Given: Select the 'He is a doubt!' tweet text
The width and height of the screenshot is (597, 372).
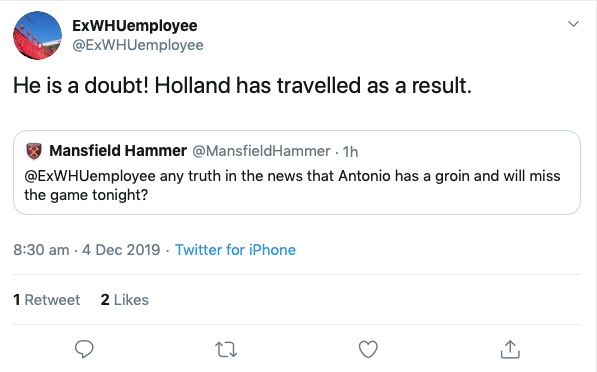Looking at the screenshot, I should 243,85.
